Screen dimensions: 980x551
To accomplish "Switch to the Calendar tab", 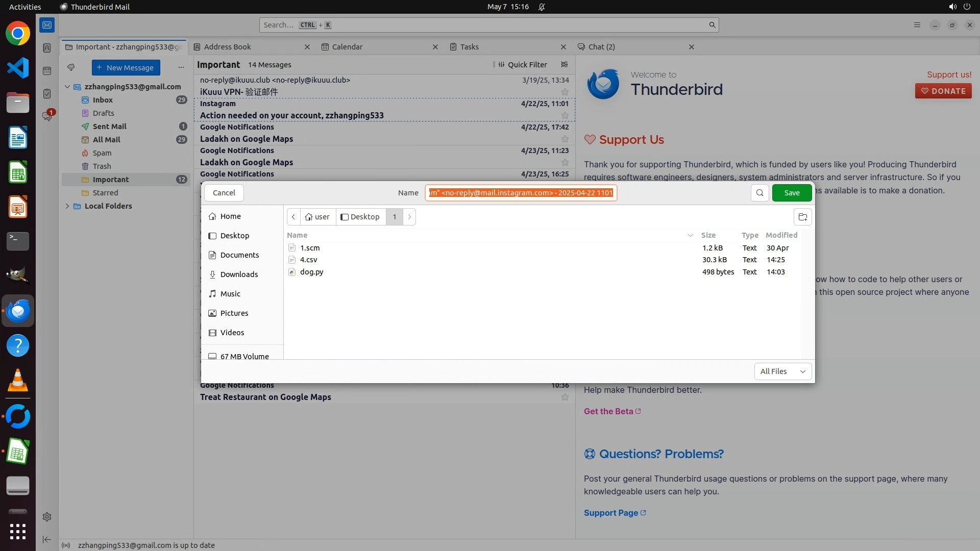I will (x=347, y=47).
